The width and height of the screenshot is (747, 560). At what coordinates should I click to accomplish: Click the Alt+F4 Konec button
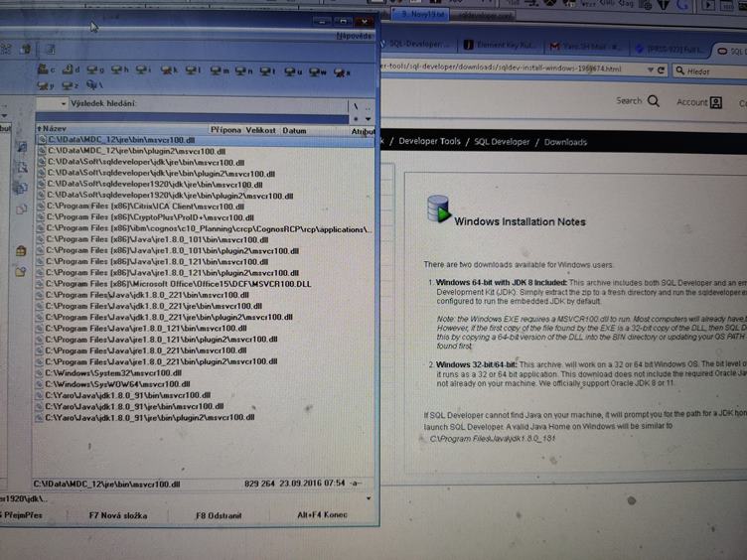pyautogui.click(x=323, y=514)
